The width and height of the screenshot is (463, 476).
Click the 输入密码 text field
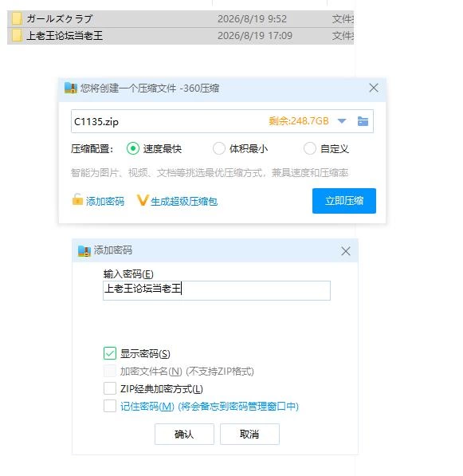pyautogui.click(x=217, y=290)
